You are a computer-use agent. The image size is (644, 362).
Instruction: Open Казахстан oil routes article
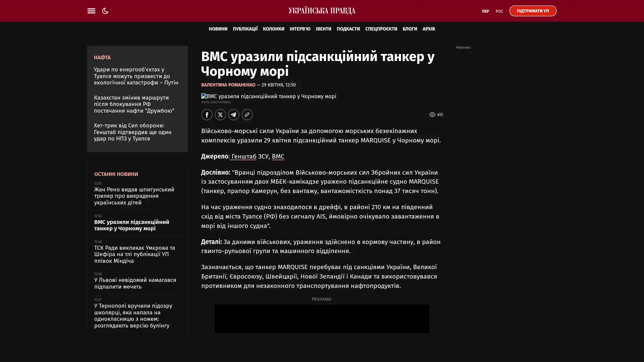(x=134, y=104)
